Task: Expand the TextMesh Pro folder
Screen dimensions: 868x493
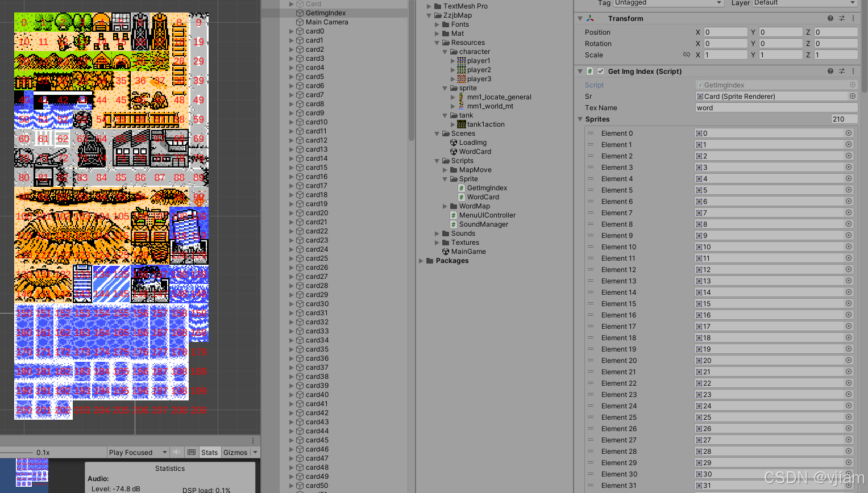Action: coord(429,6)
